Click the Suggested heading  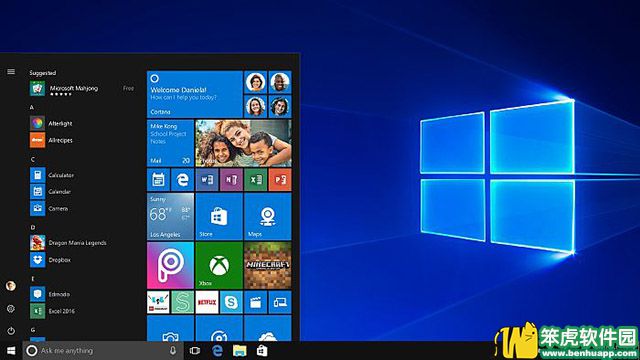(x=43, y=73)
